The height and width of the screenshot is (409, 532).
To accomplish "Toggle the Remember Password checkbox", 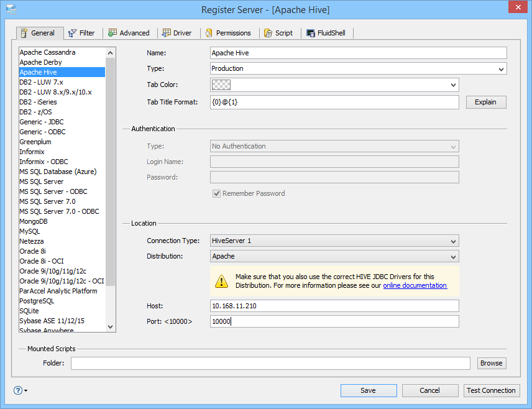I will [216, 193].
